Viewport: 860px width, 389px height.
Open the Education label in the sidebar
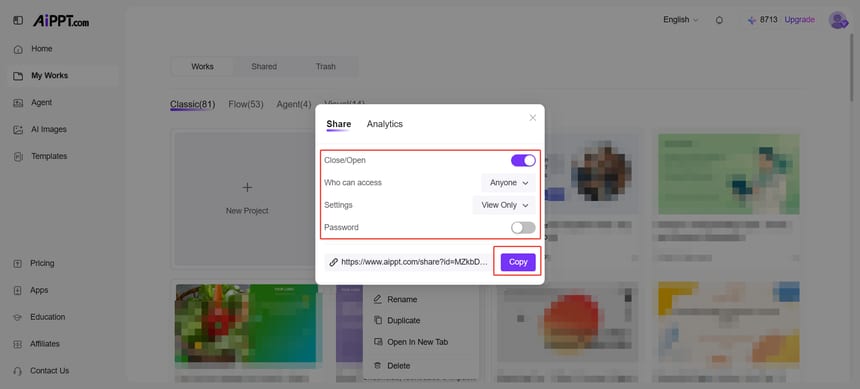point(48,317)
